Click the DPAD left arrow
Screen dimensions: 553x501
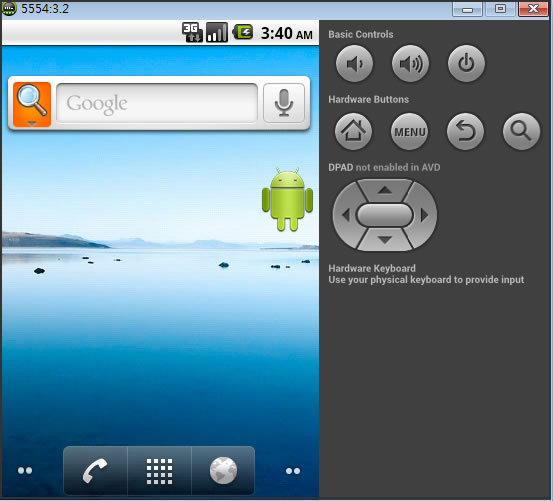coord(345,215)
